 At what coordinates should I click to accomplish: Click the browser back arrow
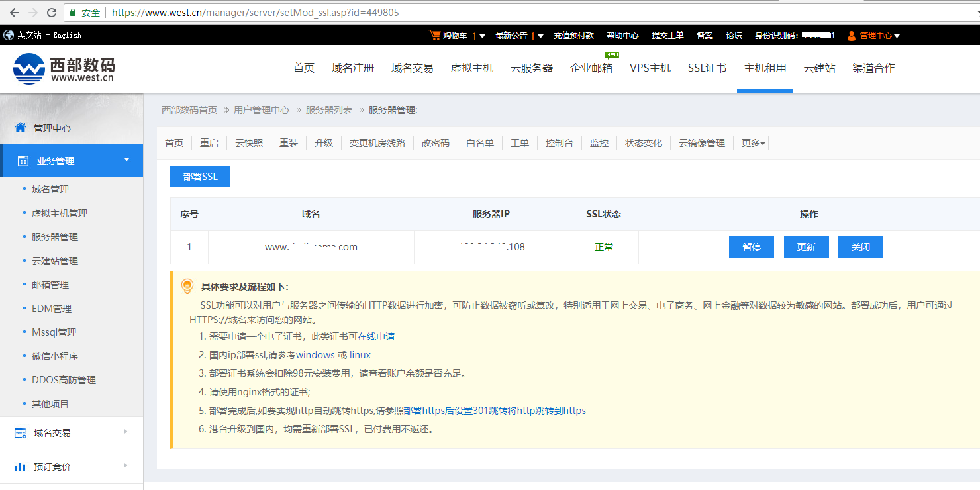click(x=14, y=13)
